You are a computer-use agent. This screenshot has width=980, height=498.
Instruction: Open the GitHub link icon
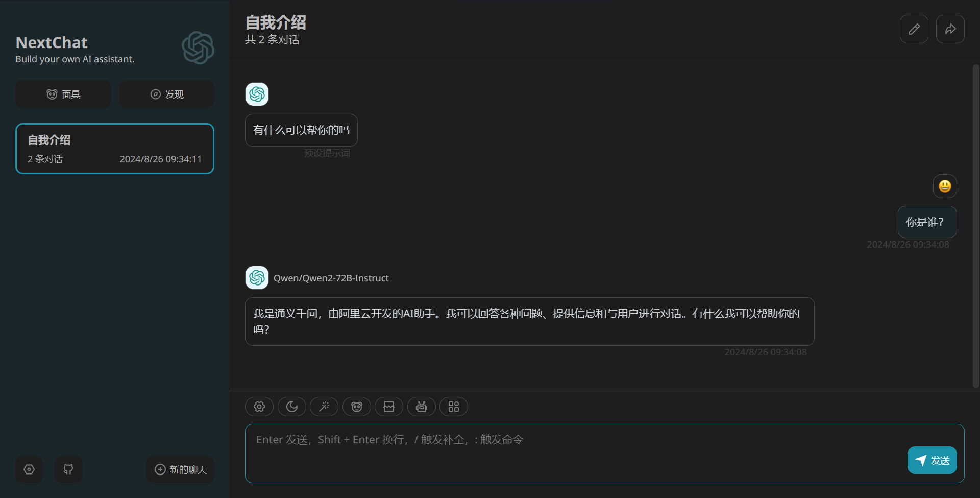tap(68, 469)
